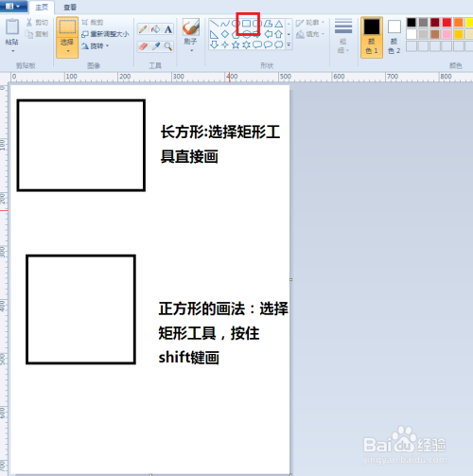473x476 pixels.
Task: Pick the orange color swatch
Action: coord(459,23)
